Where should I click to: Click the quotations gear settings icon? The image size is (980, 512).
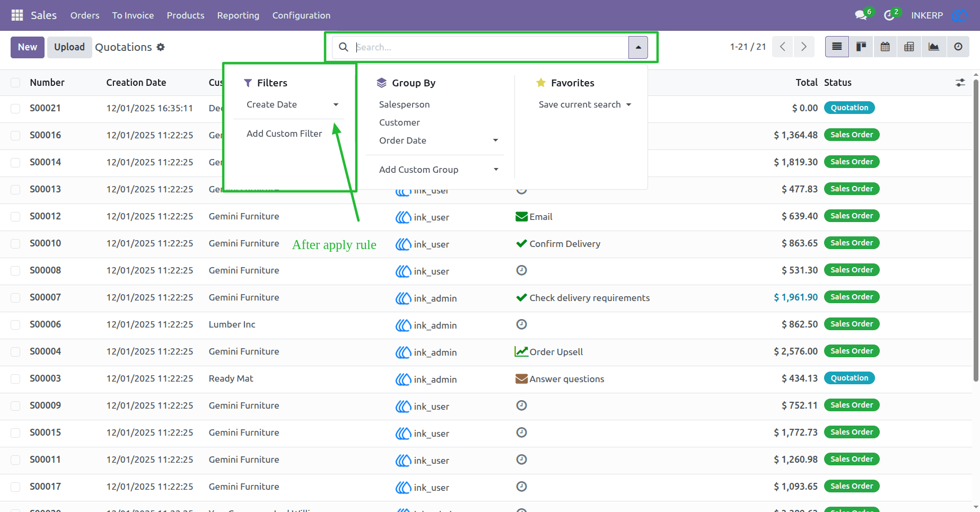pos(161,47)
